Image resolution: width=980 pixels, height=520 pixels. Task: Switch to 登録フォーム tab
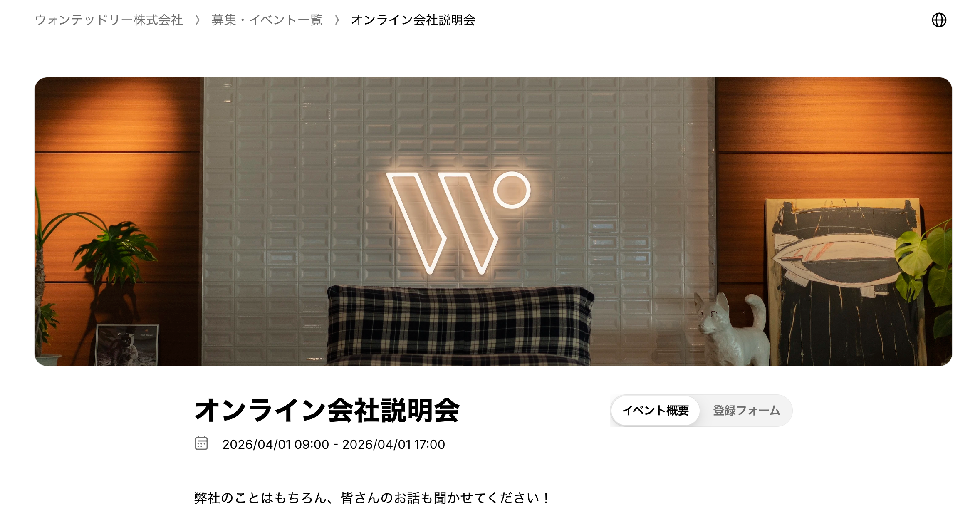(747, 411)
